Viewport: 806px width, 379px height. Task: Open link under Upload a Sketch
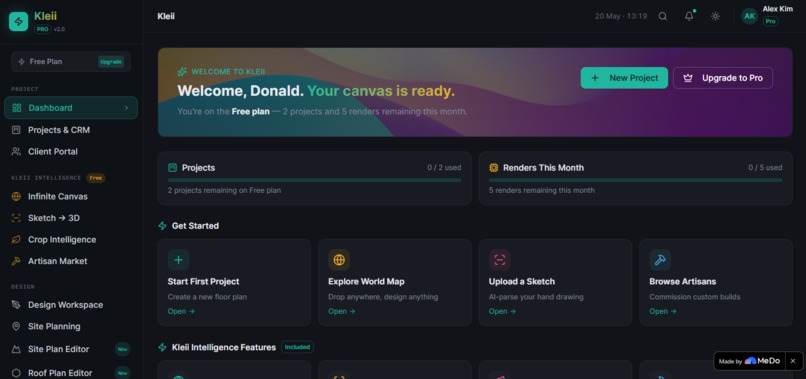[502, 311]
